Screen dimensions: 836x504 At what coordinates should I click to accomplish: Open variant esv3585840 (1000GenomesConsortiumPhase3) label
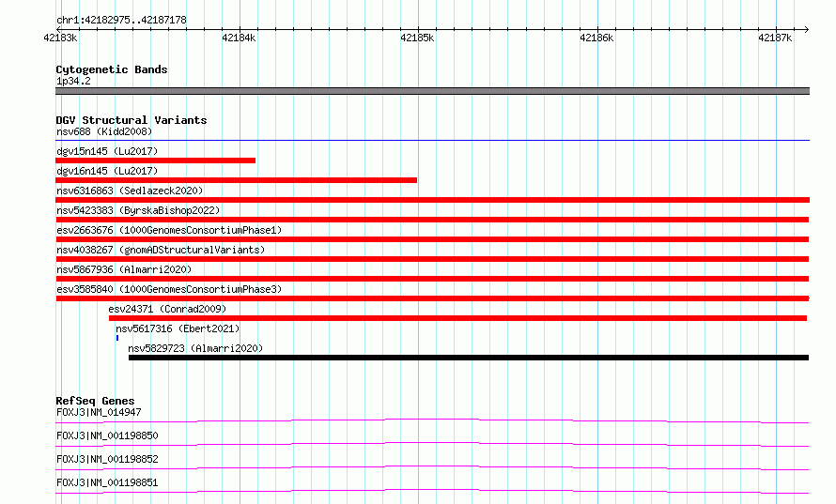pos(169,289)
